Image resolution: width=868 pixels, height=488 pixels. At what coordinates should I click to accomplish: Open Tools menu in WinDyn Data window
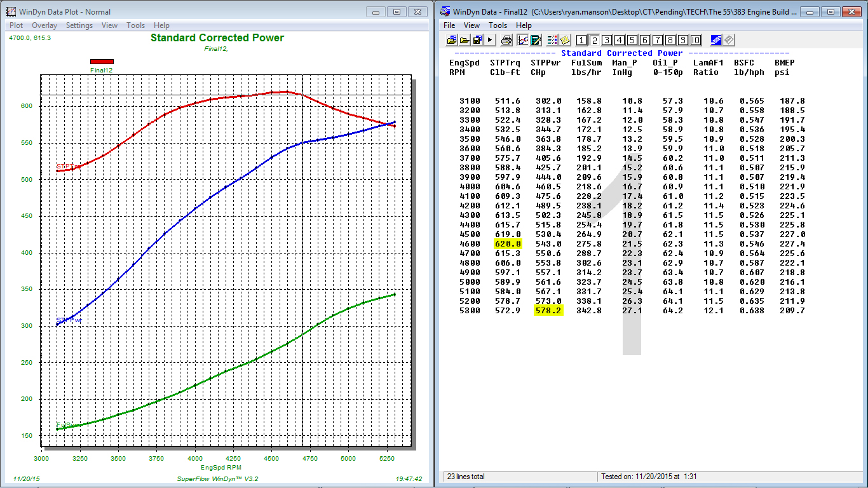pos(498,25)
